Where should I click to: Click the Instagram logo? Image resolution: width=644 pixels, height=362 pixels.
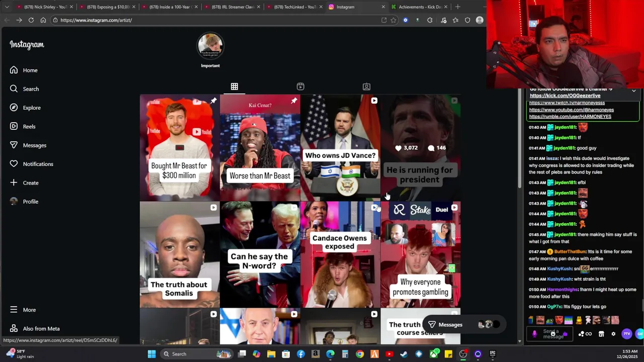[x=27, y=45]
